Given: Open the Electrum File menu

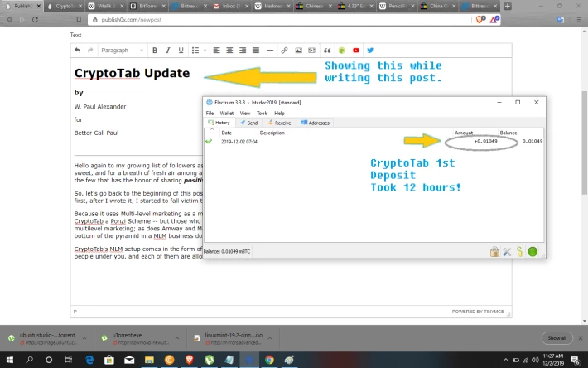Looking at the screenshot, I should coord(210,113).
